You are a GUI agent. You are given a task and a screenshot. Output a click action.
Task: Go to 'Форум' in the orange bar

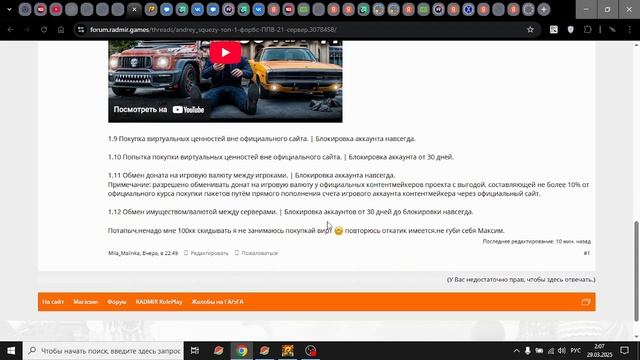(117, 302)
